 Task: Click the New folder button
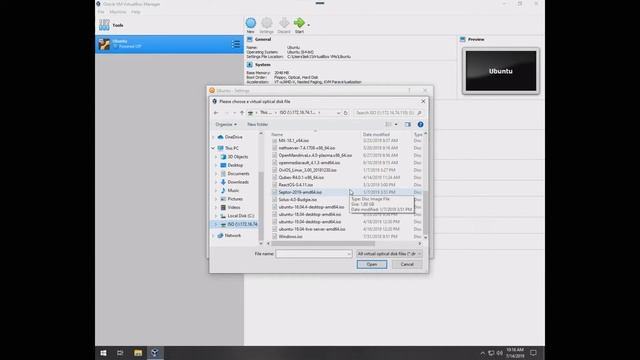(x=258, y=124)
